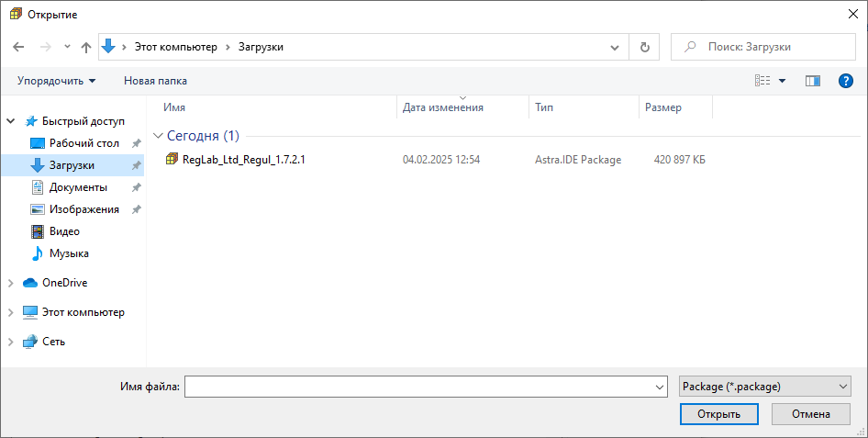Open Упорядочить menu
Viewport: 868px width, 438px height.
(x=56, y=81)
